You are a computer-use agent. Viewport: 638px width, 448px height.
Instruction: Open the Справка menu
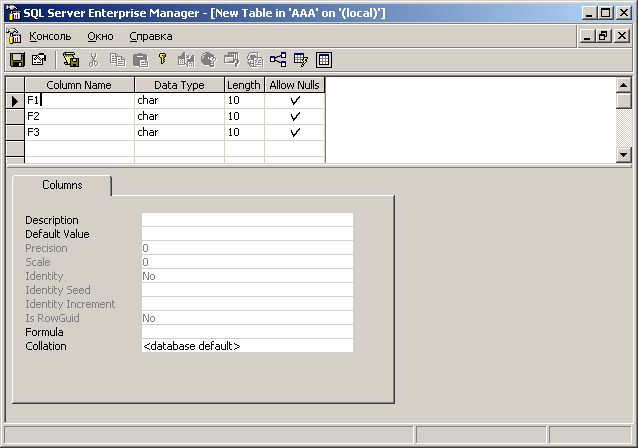coord(151,37)
